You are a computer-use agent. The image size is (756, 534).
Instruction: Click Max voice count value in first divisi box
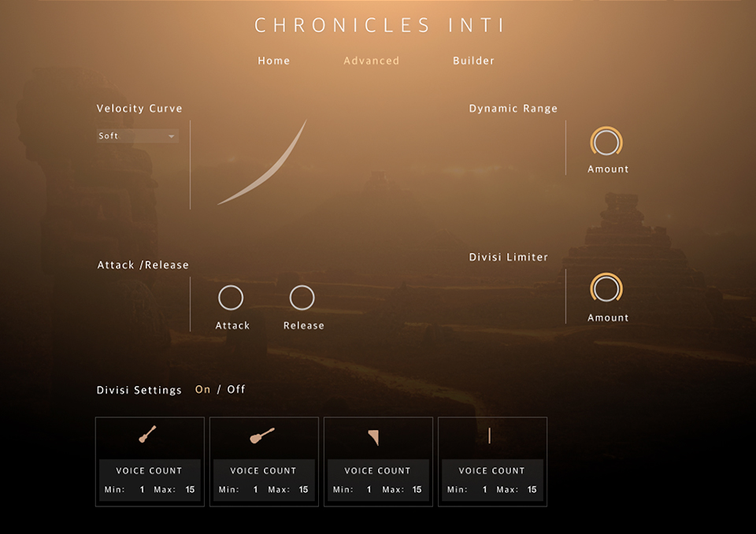190,490
